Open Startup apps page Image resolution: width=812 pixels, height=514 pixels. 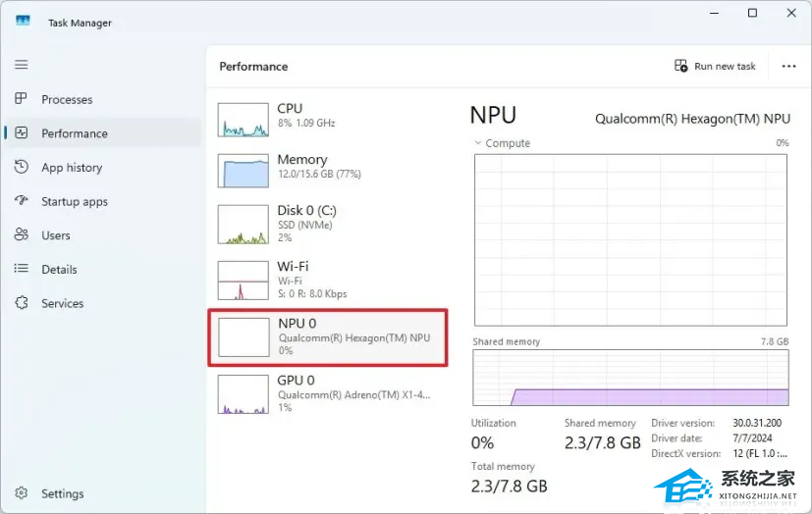102,201
